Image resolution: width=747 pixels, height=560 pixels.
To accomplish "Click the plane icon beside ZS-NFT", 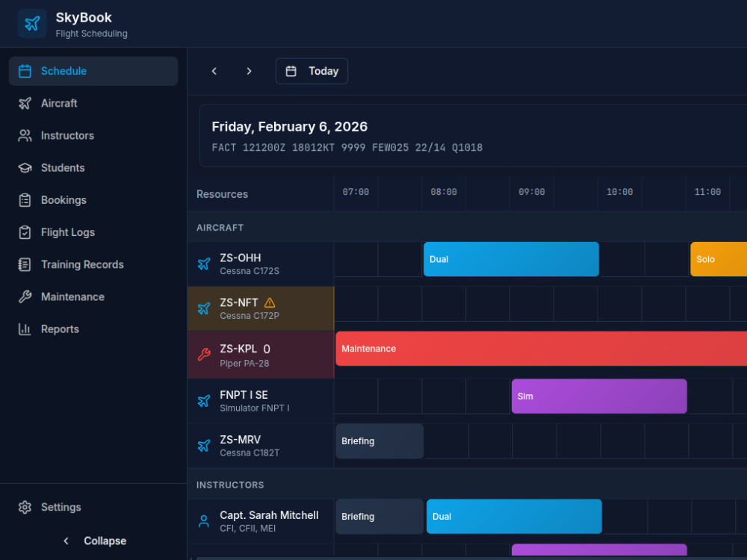I will point(204,308).
